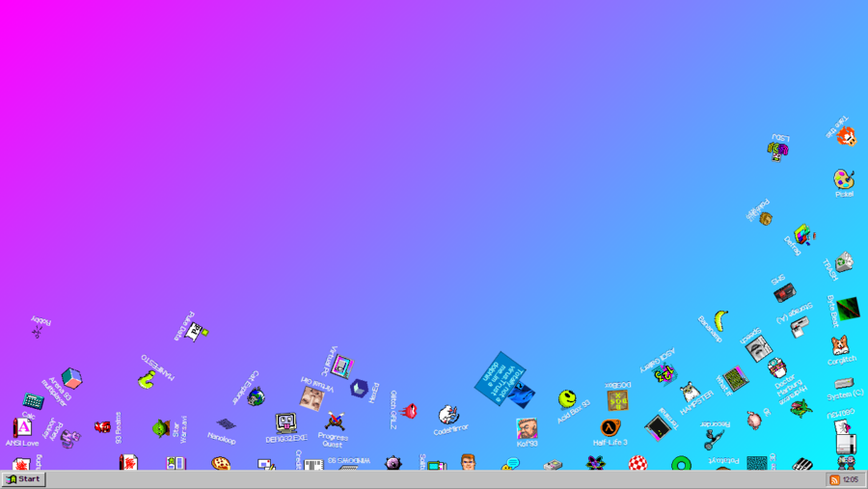The height and width of the screenshot is (489, 868).
Task: Open the Byte Beat icon
Action: (x=848, y=309)
